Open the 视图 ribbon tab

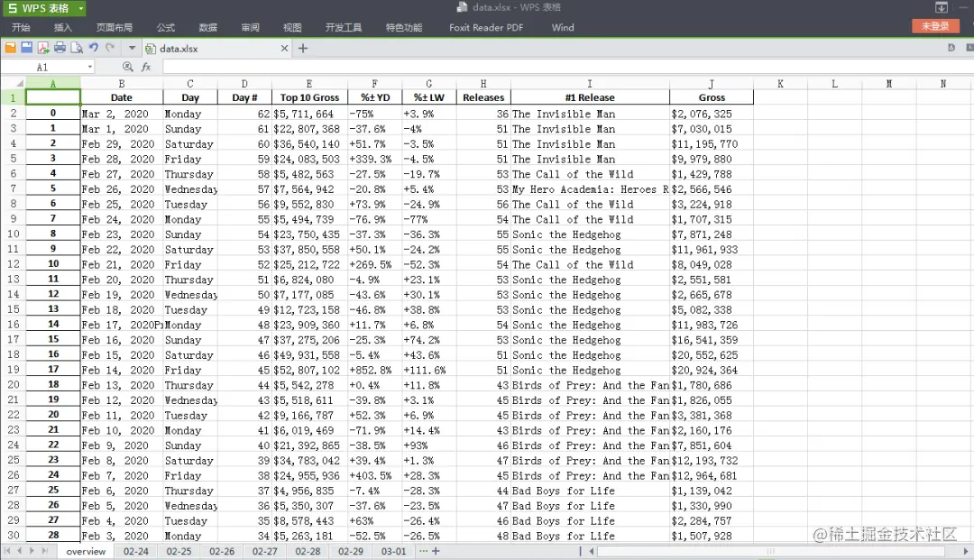click(x=292, y=27)
